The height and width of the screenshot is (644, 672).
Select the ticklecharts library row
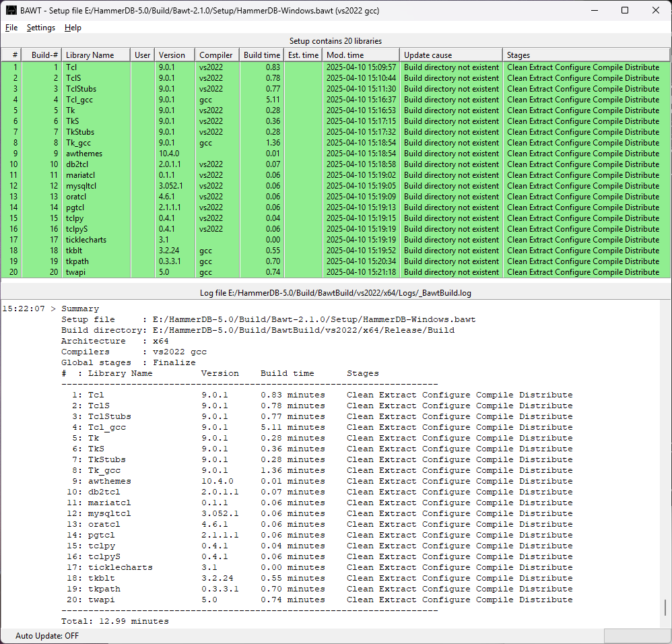click(335, 240)
